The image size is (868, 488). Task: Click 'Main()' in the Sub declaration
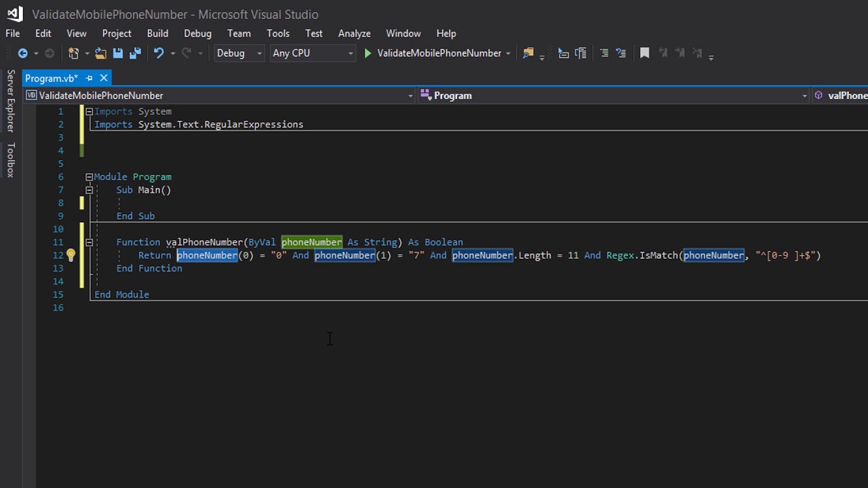click(x=155, y=190)
